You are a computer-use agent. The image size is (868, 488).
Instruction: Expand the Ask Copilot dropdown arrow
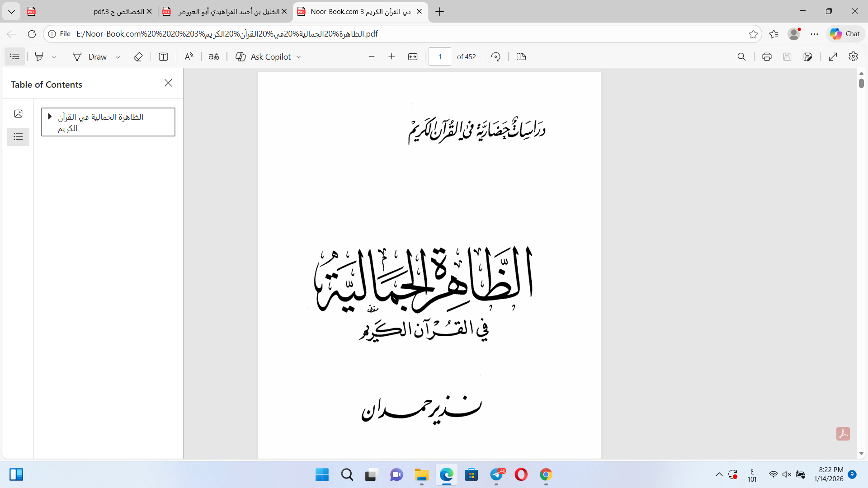pyautogui.click(x=299, y=57)
